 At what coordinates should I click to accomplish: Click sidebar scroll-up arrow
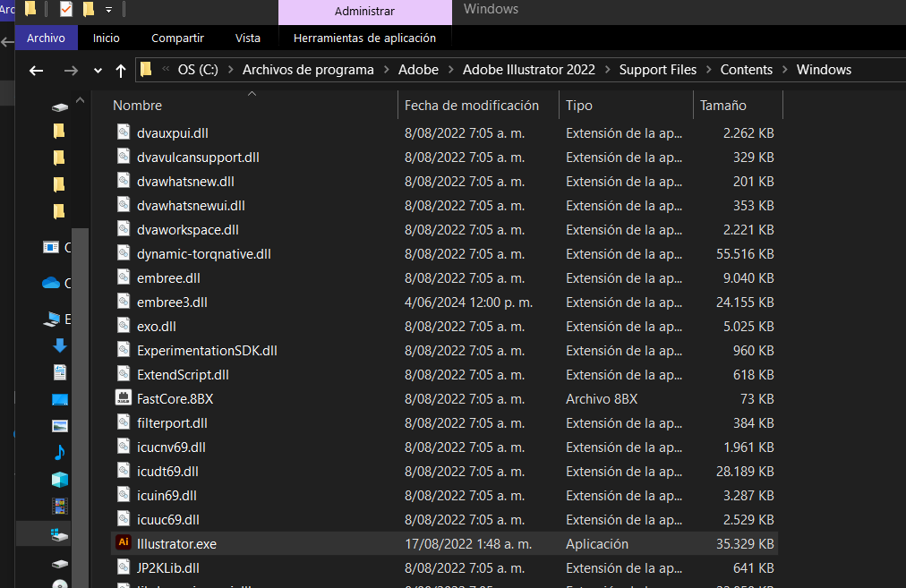tap(81, 100)
